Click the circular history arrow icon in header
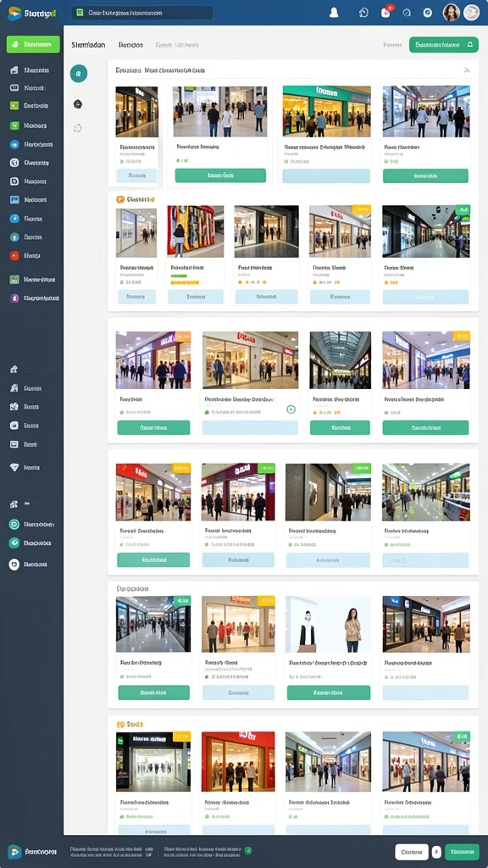Image resolution: width=488 pixels, height=868 pixels. point(363,13)
